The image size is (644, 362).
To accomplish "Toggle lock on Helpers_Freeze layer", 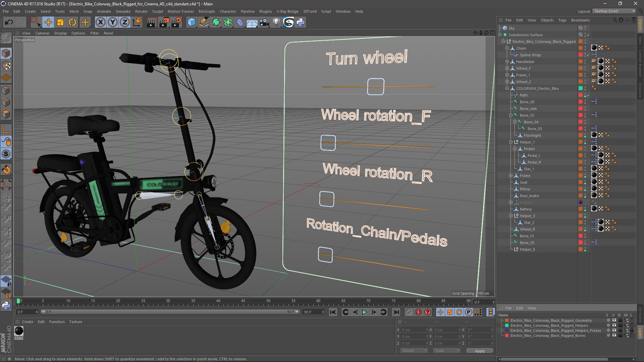I will point(632,330).
